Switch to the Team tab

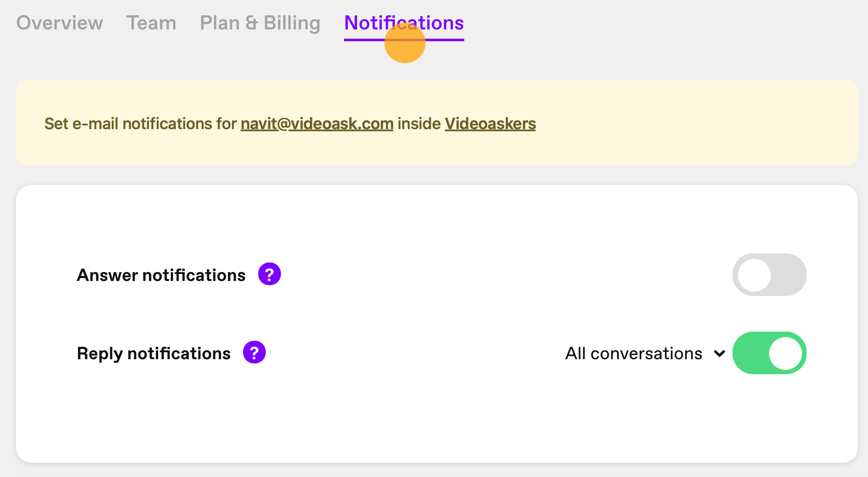(x=151, y=23)
